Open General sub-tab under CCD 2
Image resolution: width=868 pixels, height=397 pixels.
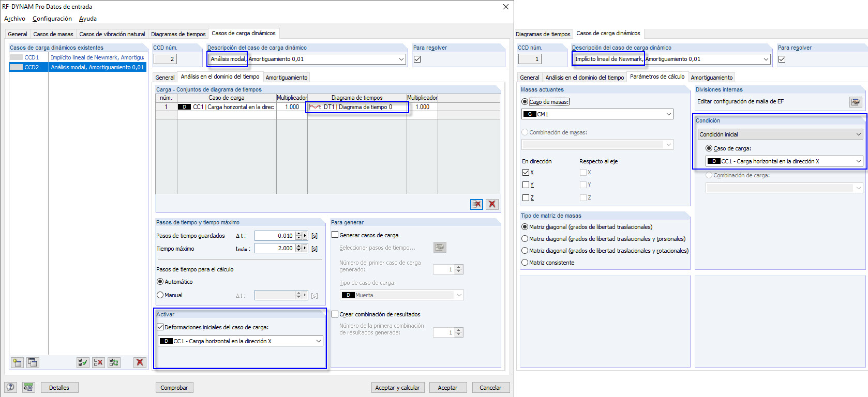[x=165, y=78]
